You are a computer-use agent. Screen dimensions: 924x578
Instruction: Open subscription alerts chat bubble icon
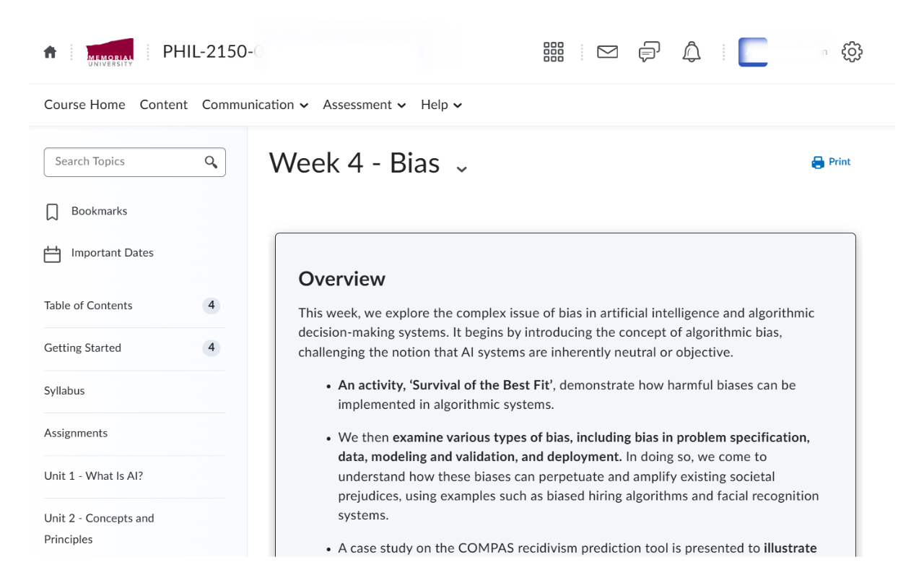pyautogui.click(x=649, y=52)
